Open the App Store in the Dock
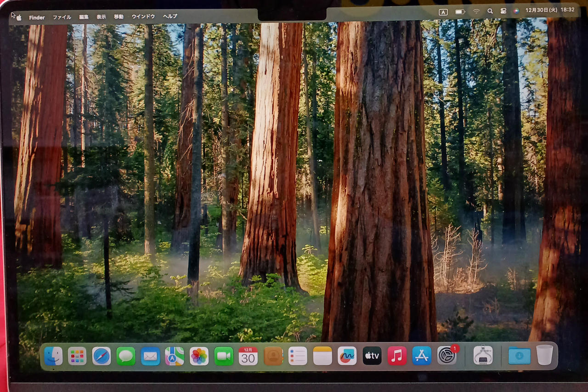The width and height of the screenshot is (588, 392). pos(422,356)
